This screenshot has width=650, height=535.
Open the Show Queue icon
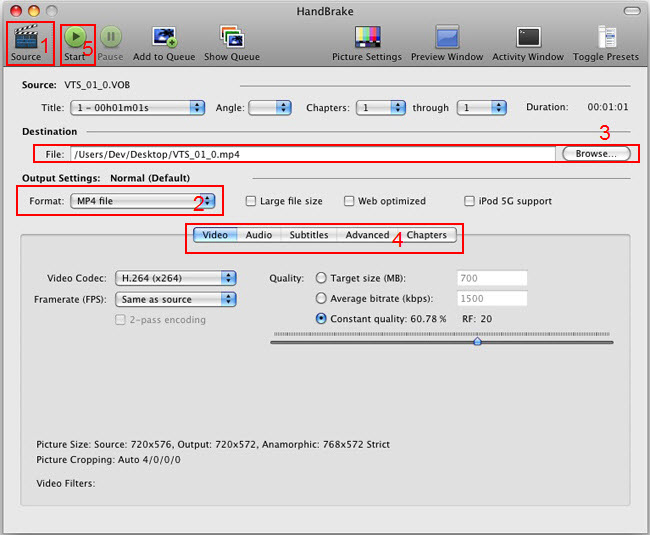click(x=231, y=38)
